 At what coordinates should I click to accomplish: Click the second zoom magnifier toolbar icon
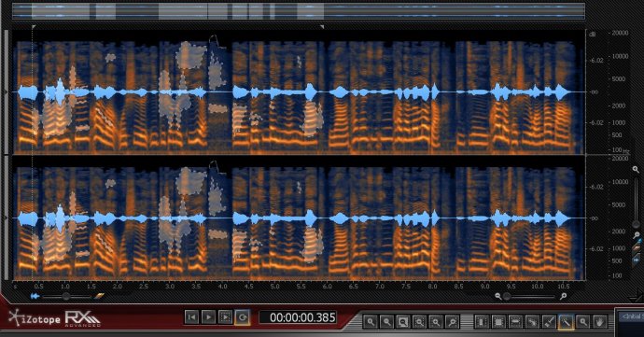(x=387, y=322)
